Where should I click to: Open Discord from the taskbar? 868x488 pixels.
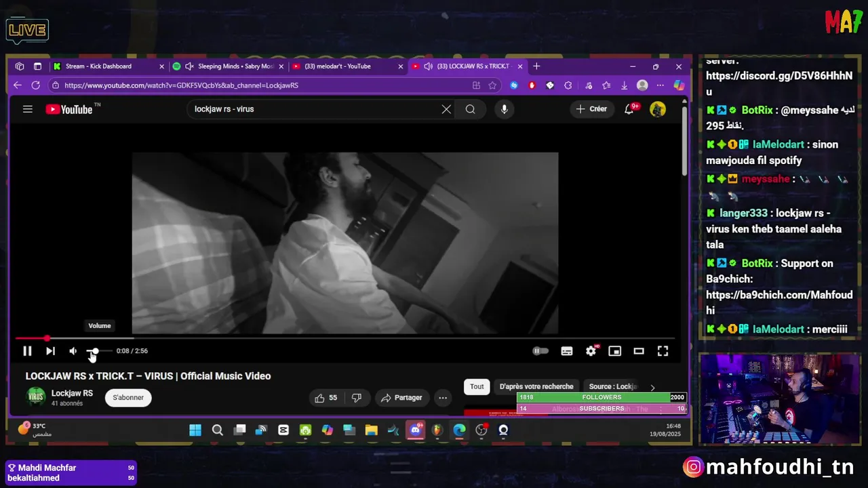click(415, 430)
